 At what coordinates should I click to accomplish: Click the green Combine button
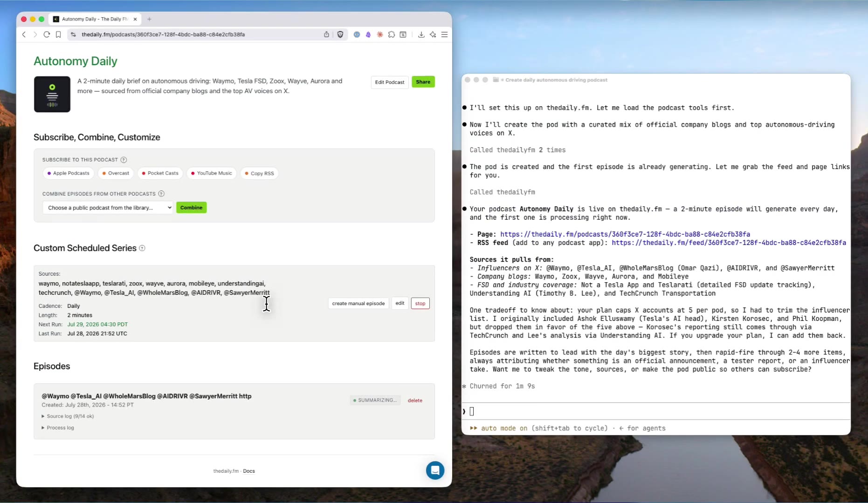[x=191, y=208]
